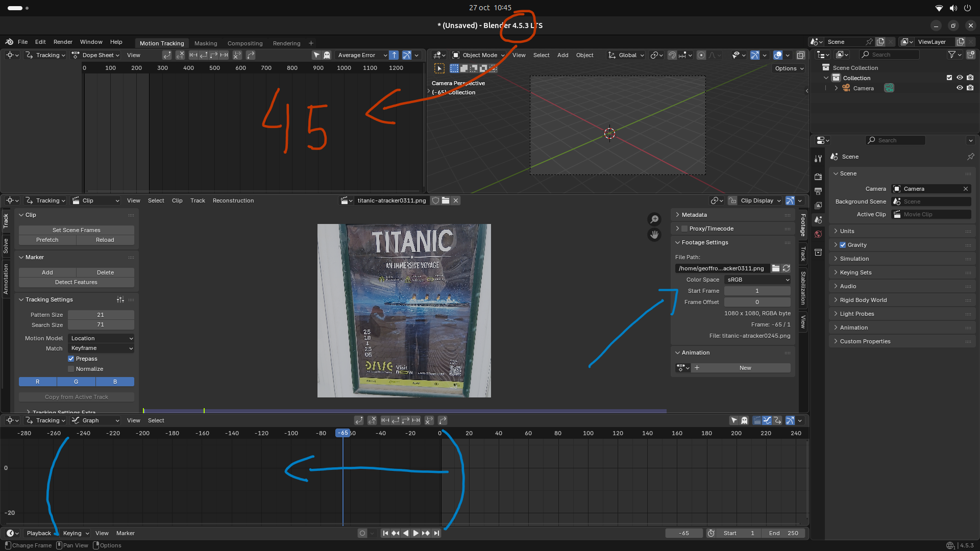Switch to the Compositing workspace tab
Image resolution: width=980 pixels, height=551 pixels.
pyautogui.click(x=245, y=43)
